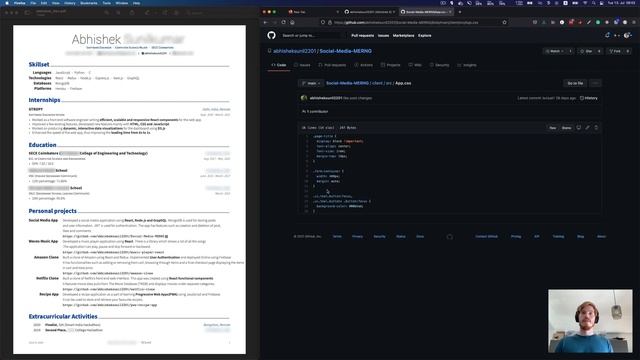Open the footer Training link
The image size is (640, 360).
coord(558,236)
